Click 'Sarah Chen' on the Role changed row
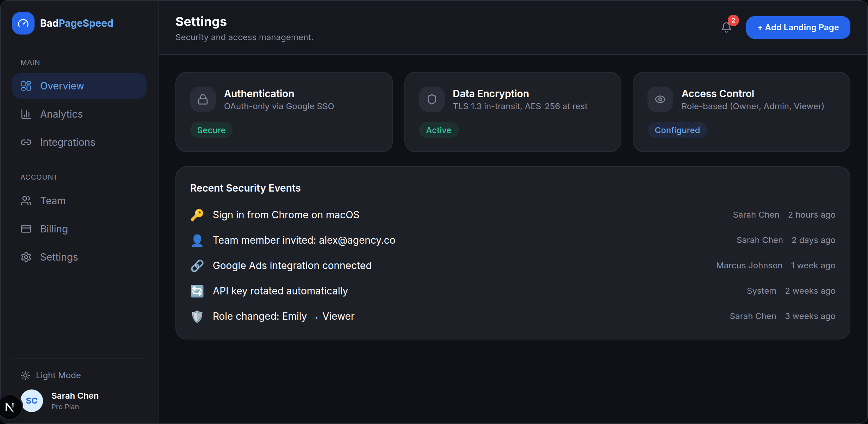Screen dimensions: 868x424 coord(753,316)
